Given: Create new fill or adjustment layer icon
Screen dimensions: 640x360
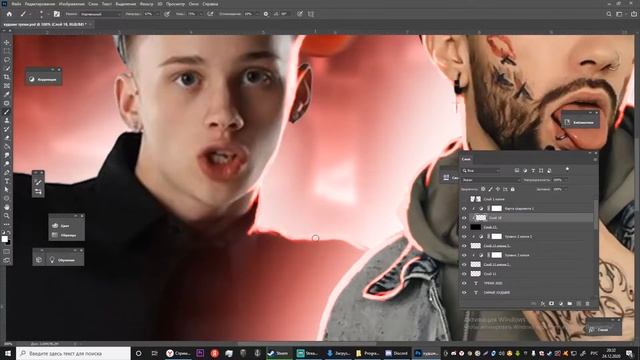Looking at the screenshot, I should [561, 304].
